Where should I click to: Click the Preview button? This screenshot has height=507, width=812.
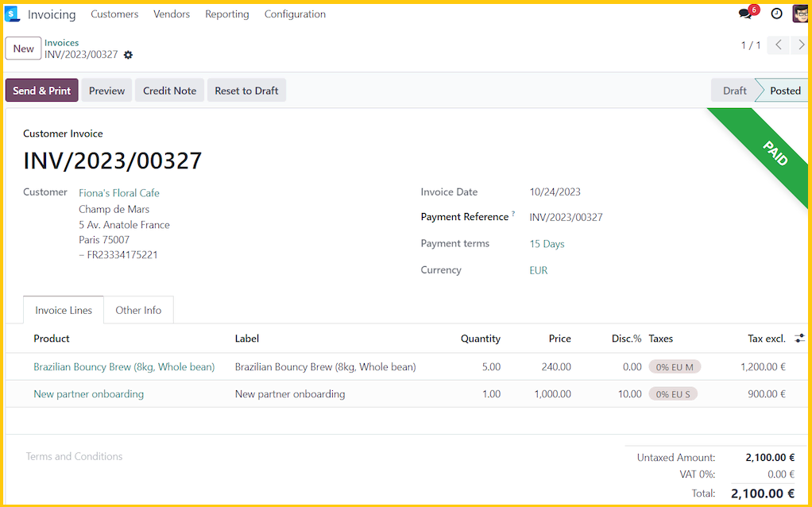106,91
